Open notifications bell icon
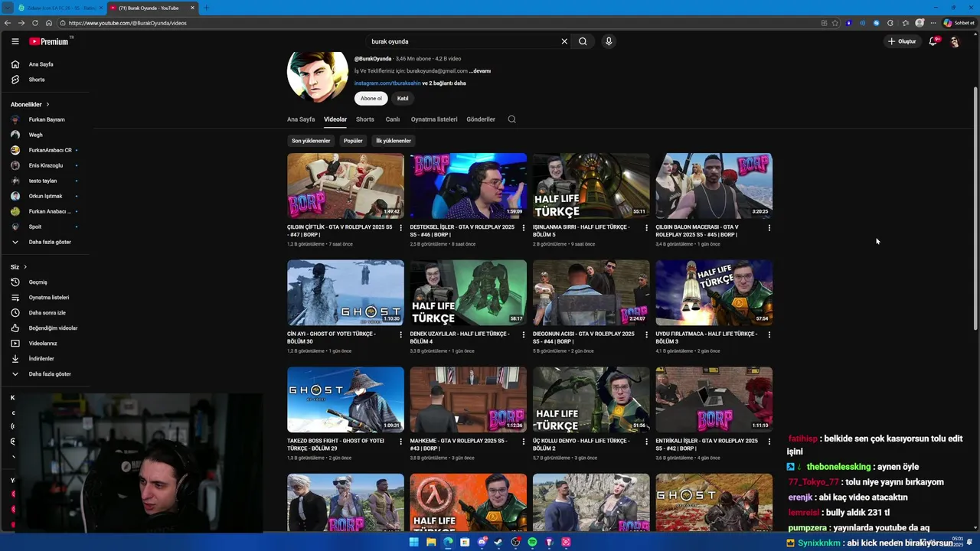Viewport: 980px width, 551px height. pos(933,41)
